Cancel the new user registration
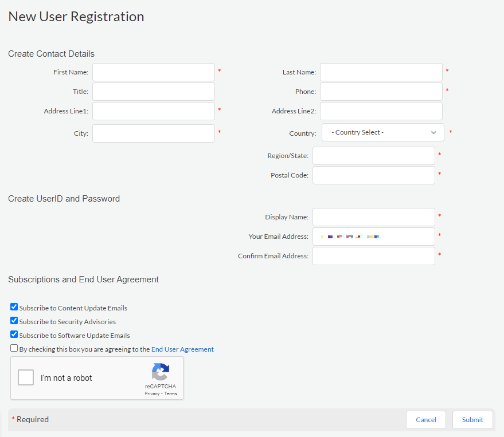Viewport: 504px width, 437px height. (426, 419)
